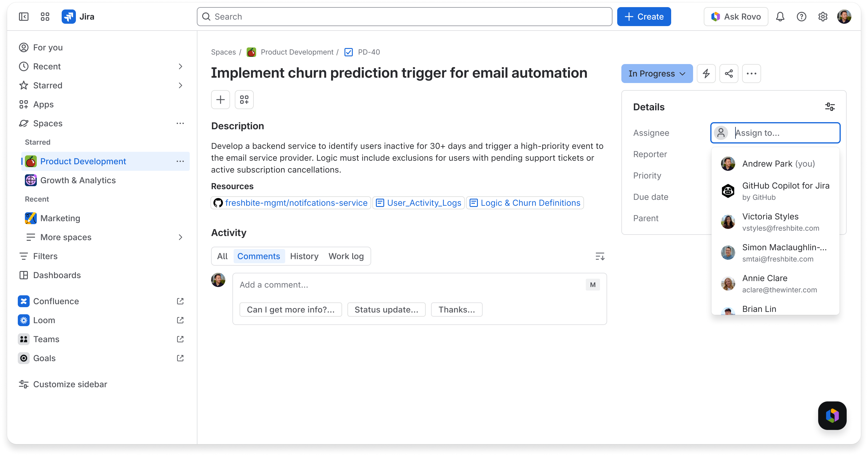
Task: Configure Details panel fields icon
Action: pyautogui.click(x=829, y=107)
